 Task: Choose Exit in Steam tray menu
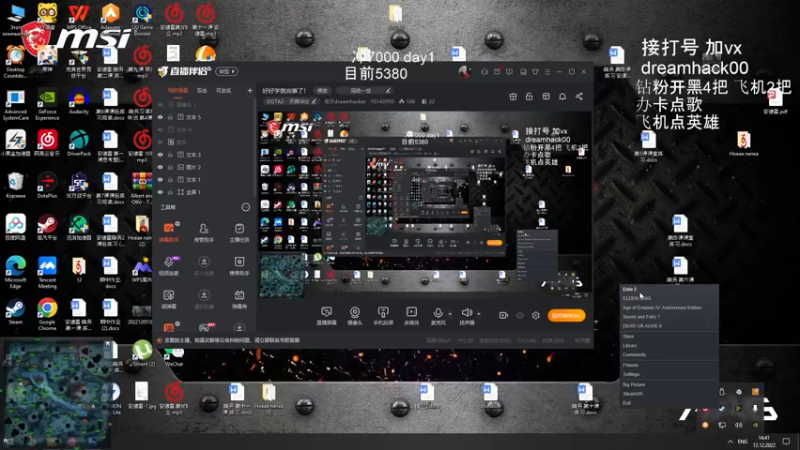627,403
